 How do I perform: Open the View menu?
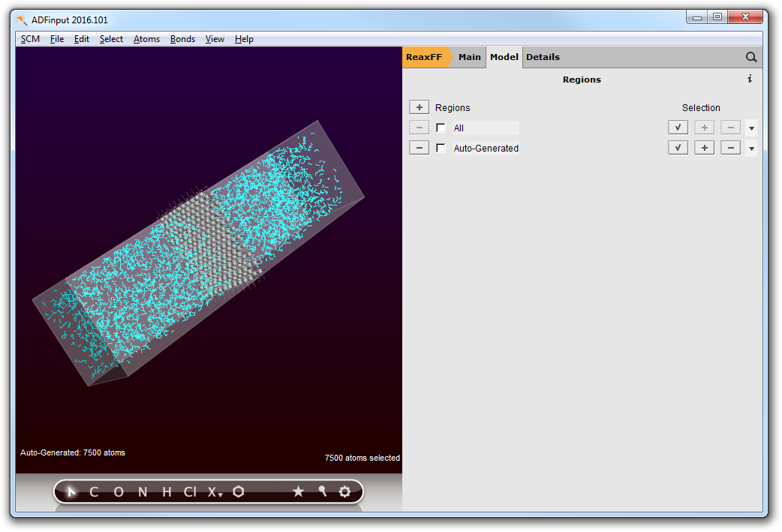point(215,39)
